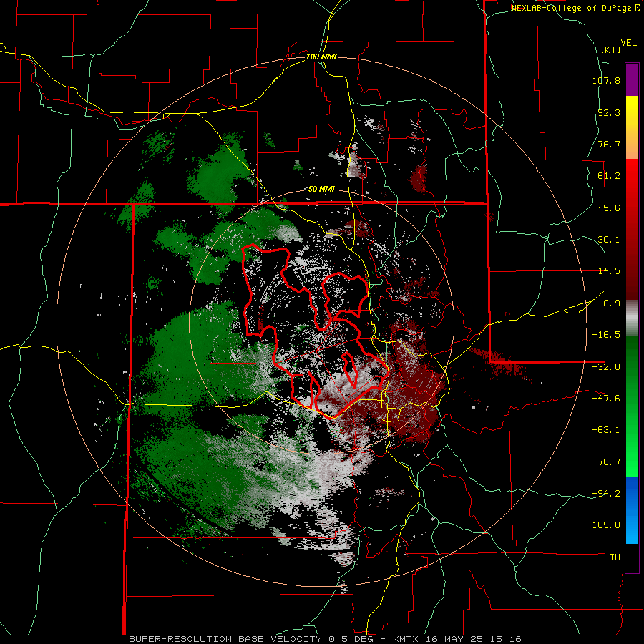
Task: Click the gray zero-velocity segment of color bar
Action: [632, 317]
